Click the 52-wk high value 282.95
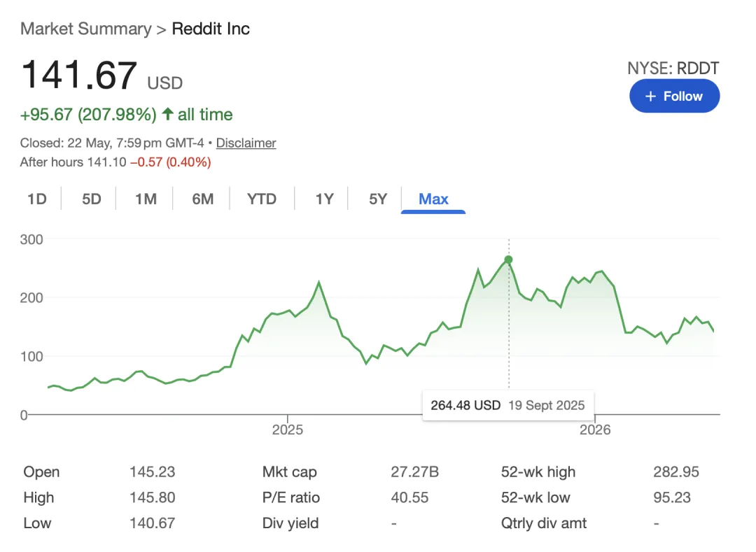Image resolution: width=756 pixels, height=552 pixels. [676, 472]
